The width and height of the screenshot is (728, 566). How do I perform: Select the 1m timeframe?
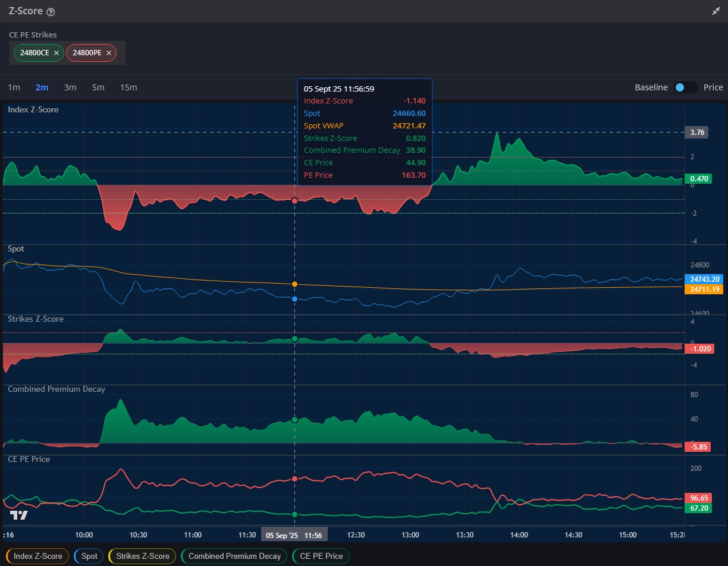point(14,87)
